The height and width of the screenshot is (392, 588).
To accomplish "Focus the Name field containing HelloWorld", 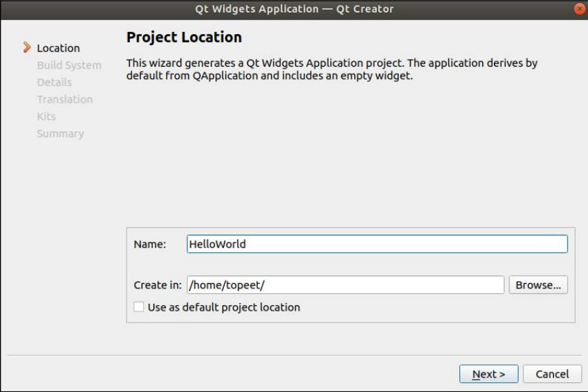I will click(377, 244).
